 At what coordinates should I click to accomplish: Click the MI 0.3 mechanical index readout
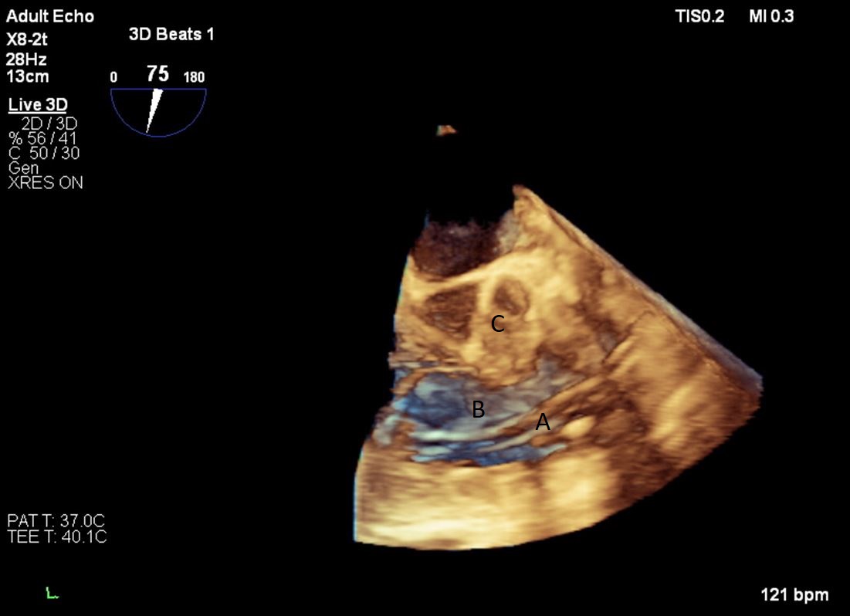770,17
